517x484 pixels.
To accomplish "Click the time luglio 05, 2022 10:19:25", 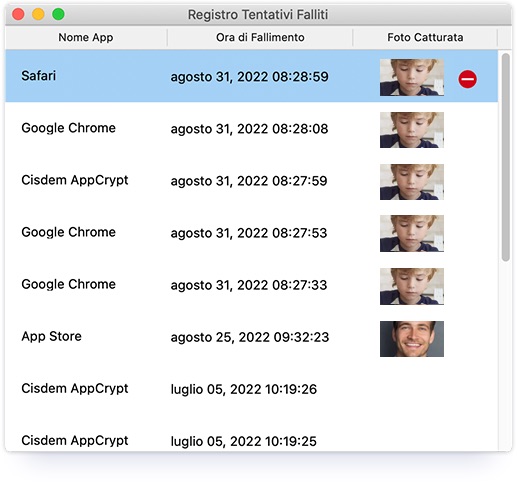I will [244, 441].
